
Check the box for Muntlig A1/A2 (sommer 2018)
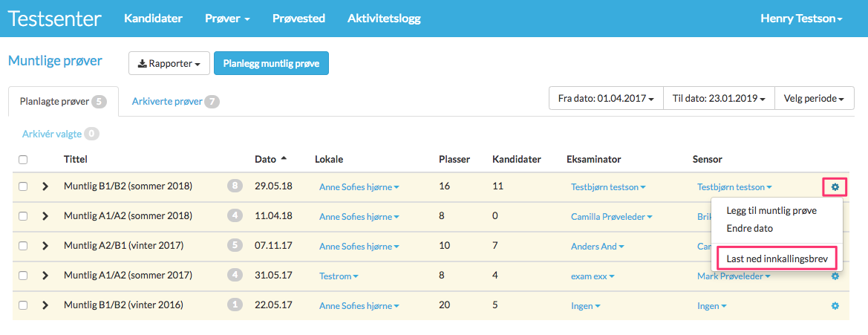[x=23, y=216]
